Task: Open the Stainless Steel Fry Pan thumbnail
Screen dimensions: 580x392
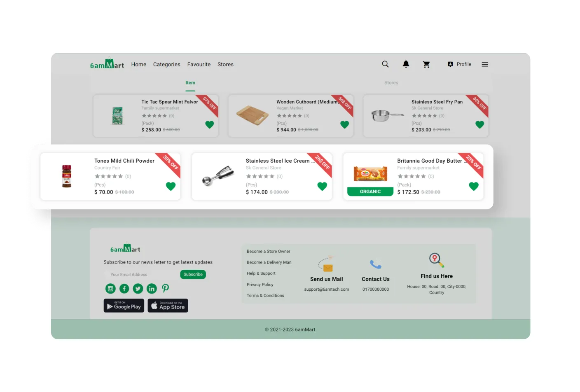Action: click(x=387, y=116)
